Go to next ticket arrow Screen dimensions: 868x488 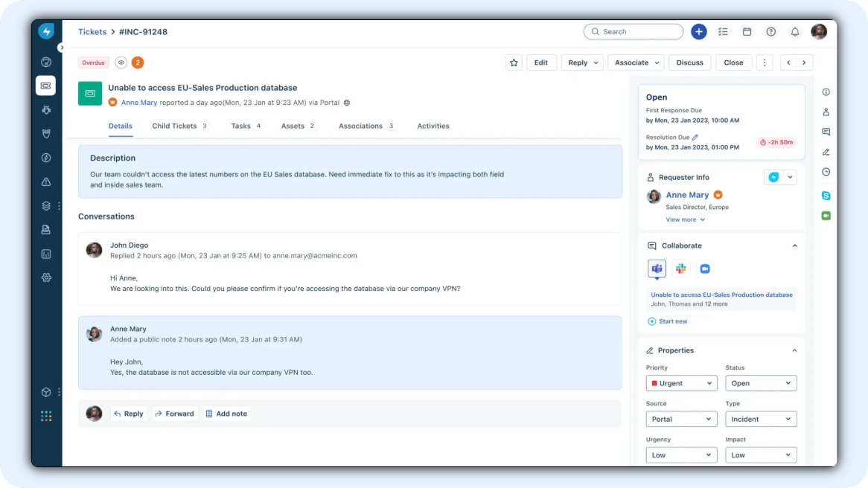[805, 63]
